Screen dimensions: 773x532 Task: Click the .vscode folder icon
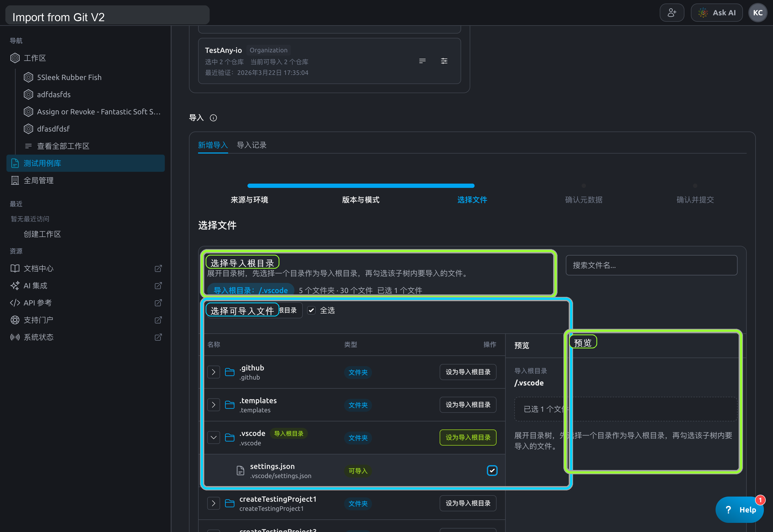click(x=230, y=438)
